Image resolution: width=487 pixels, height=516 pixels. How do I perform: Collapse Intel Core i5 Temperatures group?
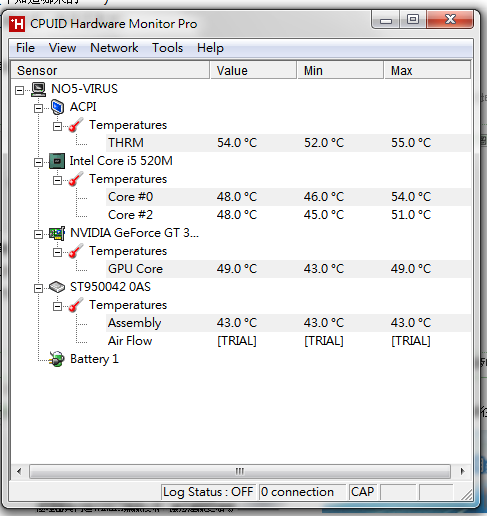[x=57, y=180]
